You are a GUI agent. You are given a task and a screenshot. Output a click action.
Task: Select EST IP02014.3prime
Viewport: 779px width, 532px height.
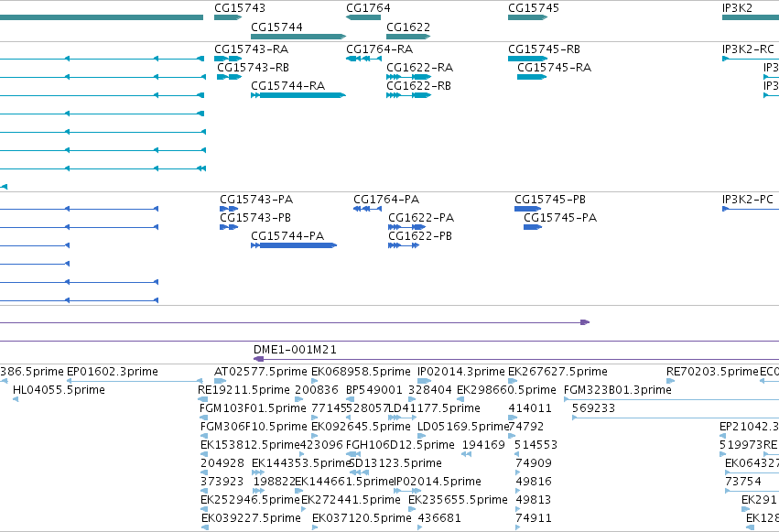click(424, 381)
